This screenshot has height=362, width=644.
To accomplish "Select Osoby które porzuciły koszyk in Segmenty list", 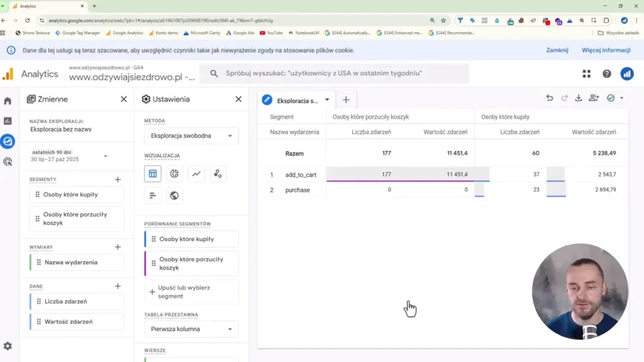I will pyautogui.click(x=77, y=219).
